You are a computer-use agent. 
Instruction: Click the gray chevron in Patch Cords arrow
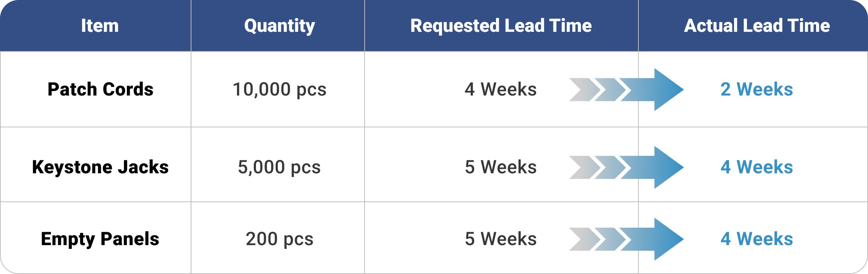585,90
